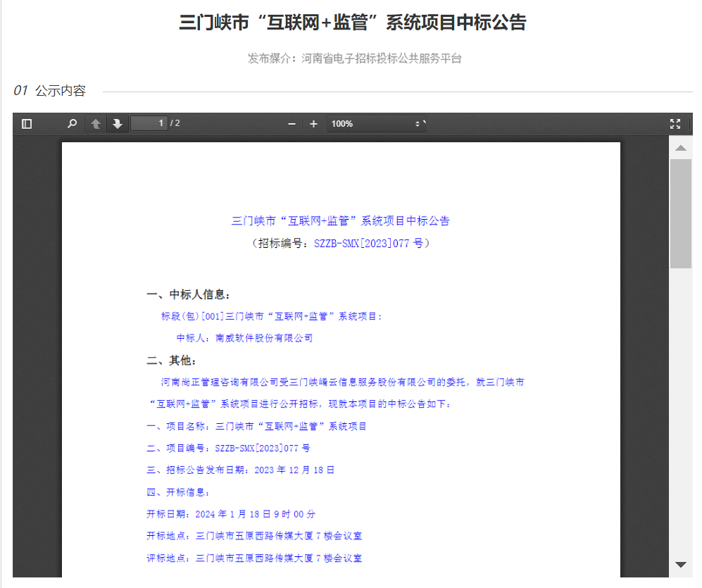Open the find-in-document search tool
The image size is (702, 588).
(72, 124)
